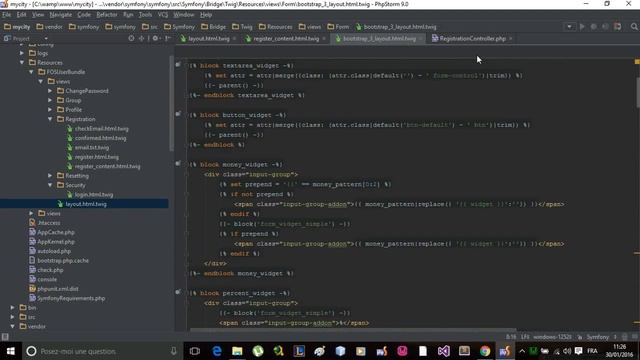The image size is (640, 360).
Task: Click the Listen for debug connections icon
Action: coord(605,27)
